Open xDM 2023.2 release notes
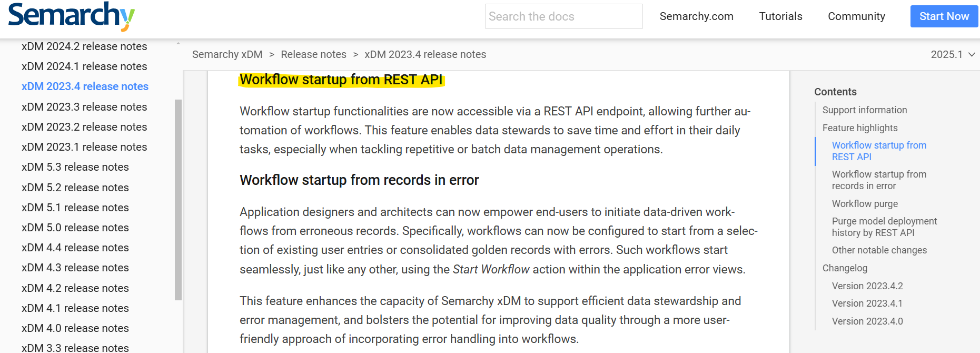This screenshot has width=980, height=353. [x=84, y=127]
